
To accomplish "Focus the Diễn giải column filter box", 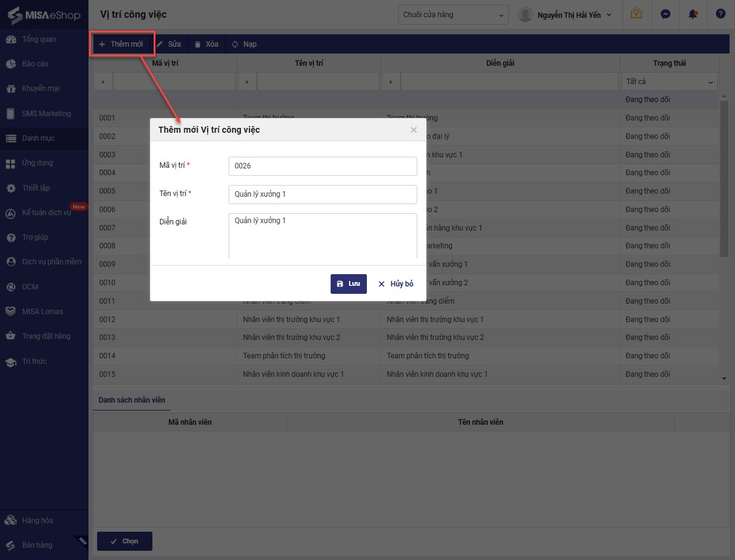I will click(509, 82).
